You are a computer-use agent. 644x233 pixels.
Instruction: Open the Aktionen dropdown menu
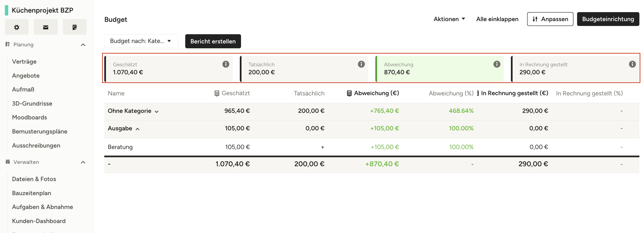(449, 19)
